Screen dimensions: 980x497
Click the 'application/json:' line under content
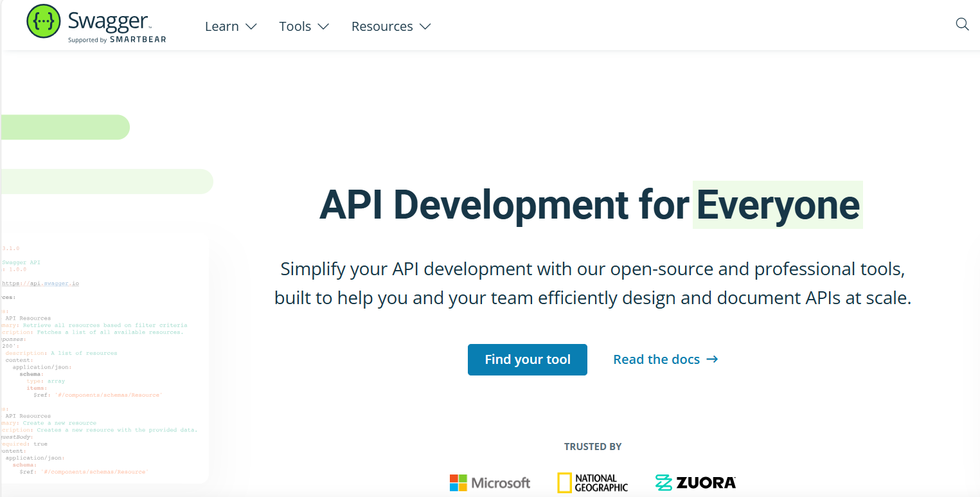42,367
